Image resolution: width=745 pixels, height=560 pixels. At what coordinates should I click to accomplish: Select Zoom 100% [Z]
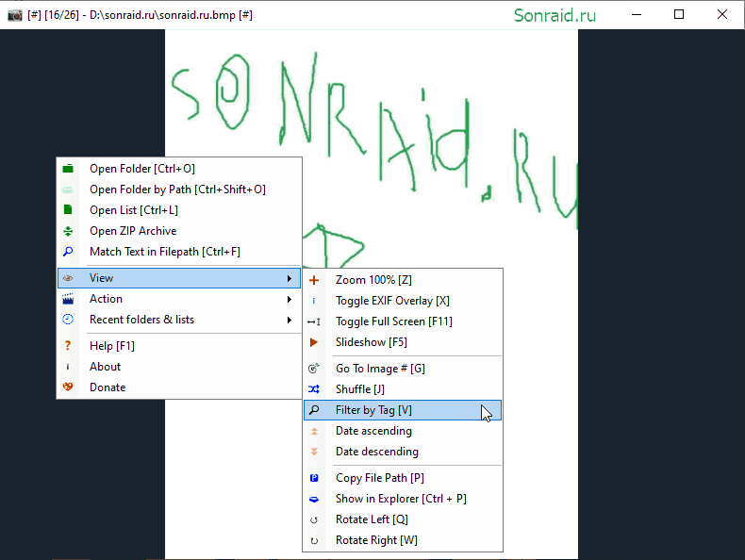click(x=403, y=280)
